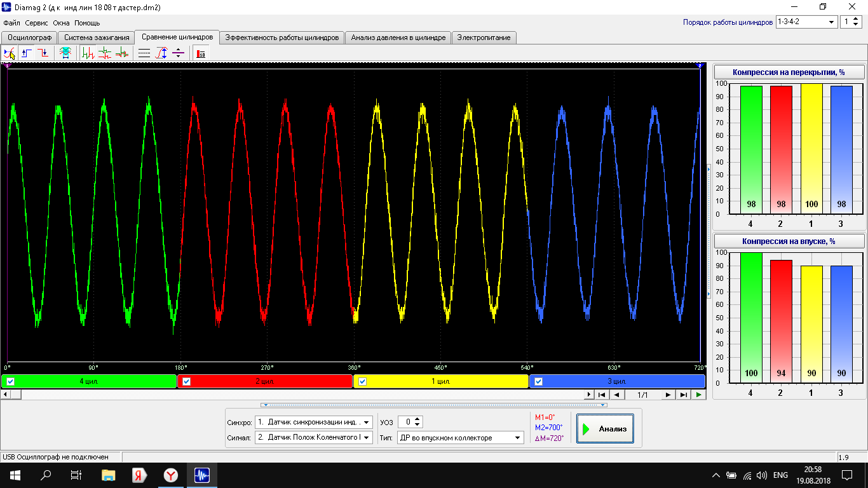Open the 'Порядок работы цилиндров' 1-3-4-2 dropdown
This screenshot has width=868, height=488.
pyautogui.click(x=806, y=22)
